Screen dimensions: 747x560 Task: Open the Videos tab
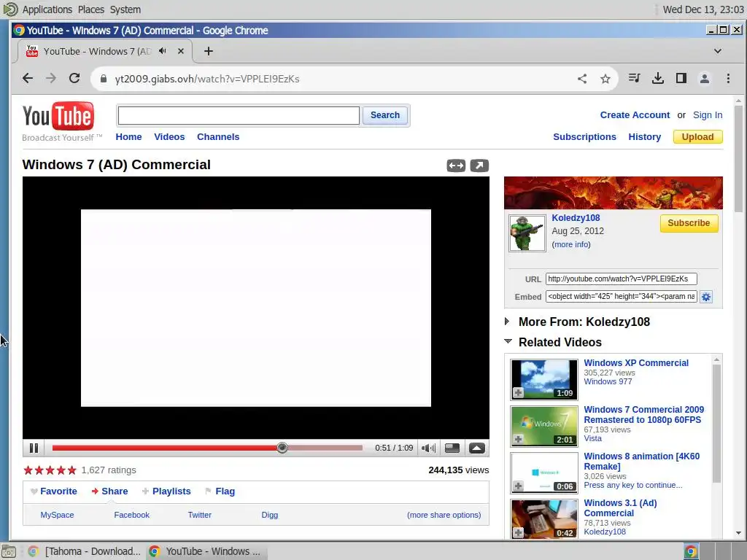pyautogui.click(x=169, y=136)
